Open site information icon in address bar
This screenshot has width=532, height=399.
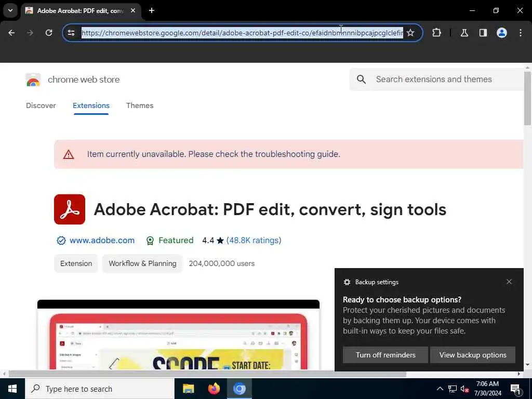[71, 33]
